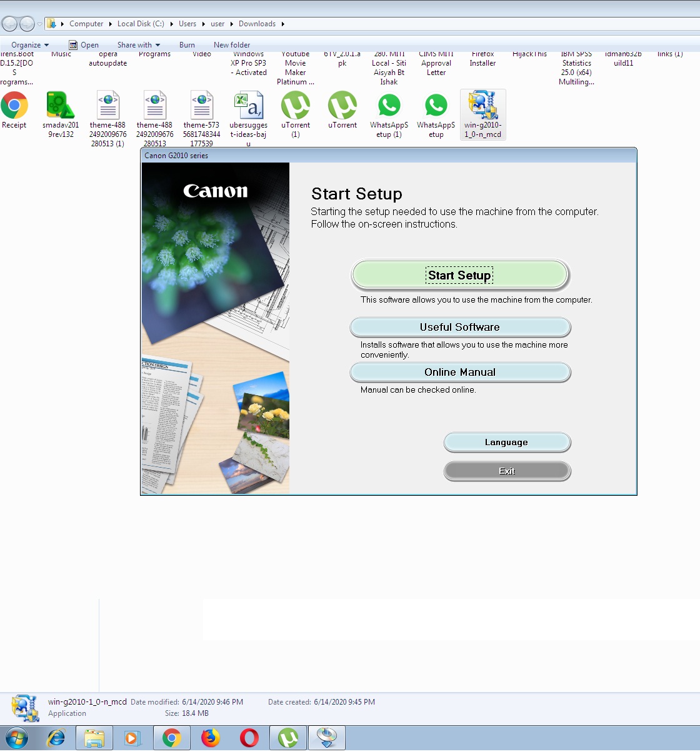This screenshot has height=754, width=700.
Task: Expand the arrow after Downloads breadcrumb
Action: [x=283, y=24]
